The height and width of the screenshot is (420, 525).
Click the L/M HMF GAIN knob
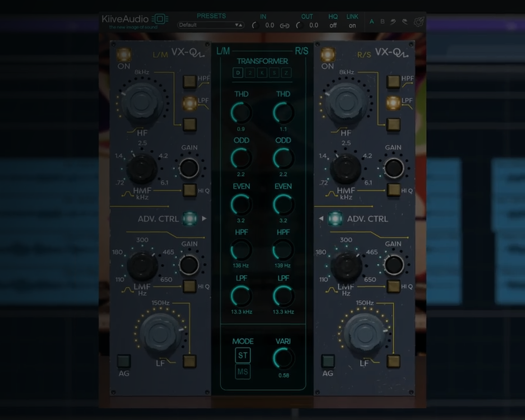click(x=189, y=168)
